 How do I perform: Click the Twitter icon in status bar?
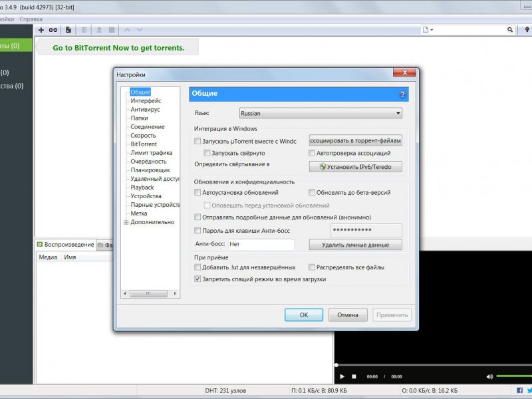point(529,390)
